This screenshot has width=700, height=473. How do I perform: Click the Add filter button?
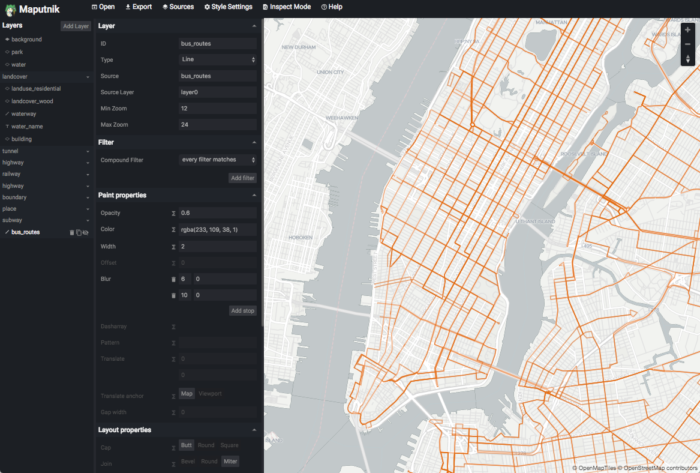click(x=242, y=178)
